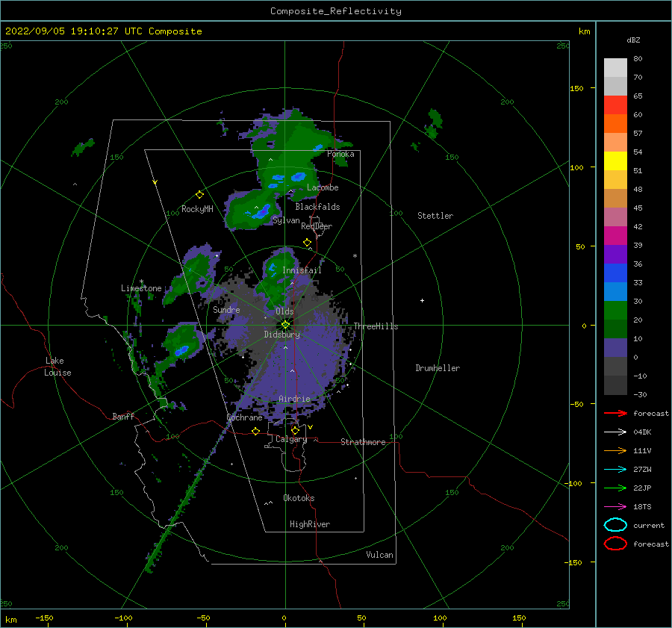Click the Okotoks town label
The width and height of the screenshot is (672, 628).
[299, 498]
